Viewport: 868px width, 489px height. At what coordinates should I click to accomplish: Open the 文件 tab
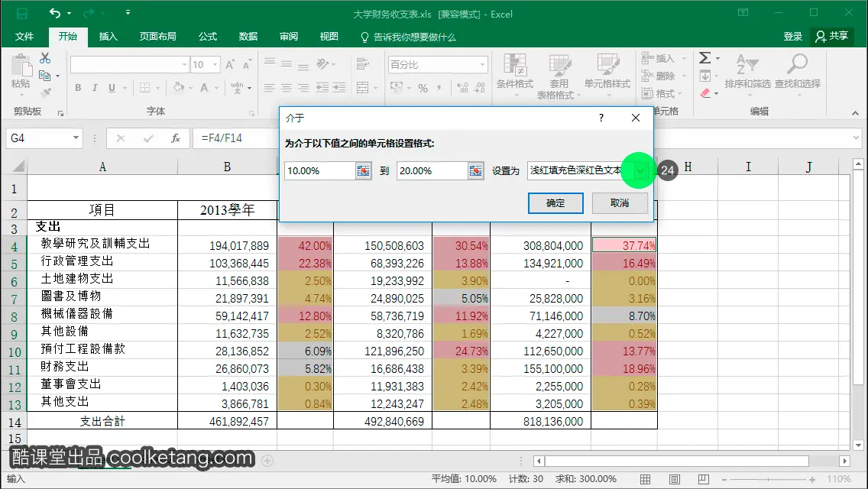[x=24, y=37]
